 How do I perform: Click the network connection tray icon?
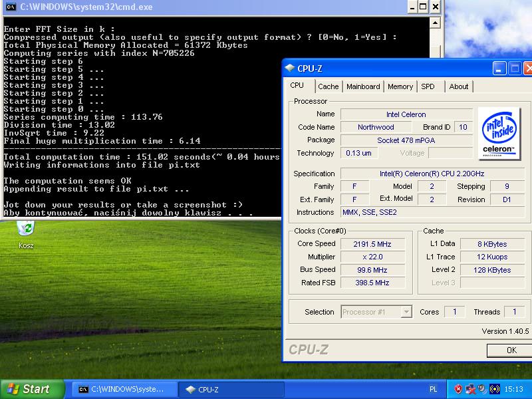tap(471, 389)
